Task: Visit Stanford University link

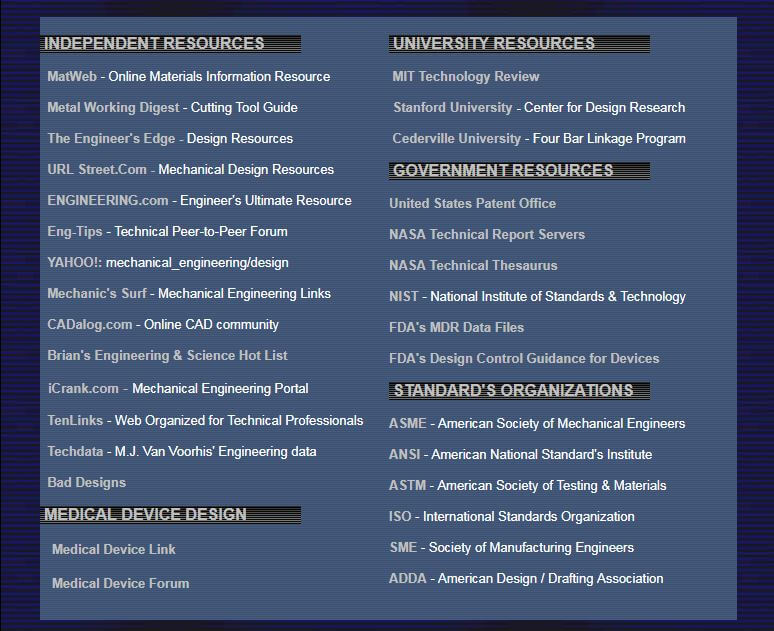Action: (453, 108)
